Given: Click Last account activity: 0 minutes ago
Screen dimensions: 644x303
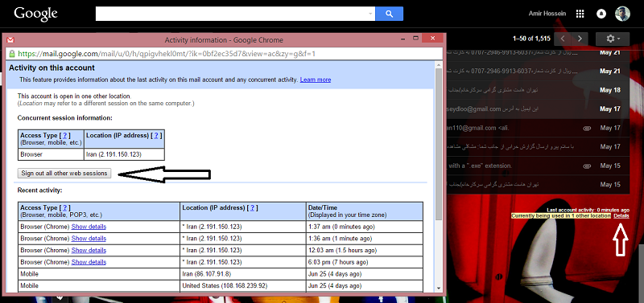Looking at the screenshot, I should (x=588, y=210).
